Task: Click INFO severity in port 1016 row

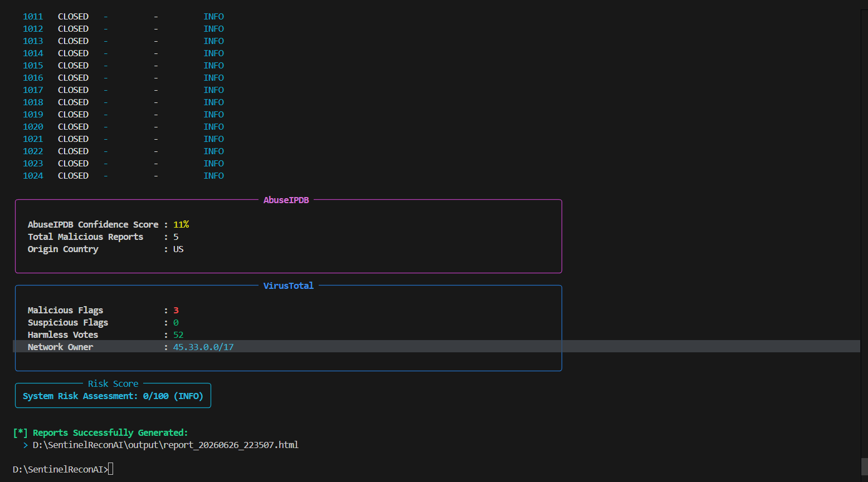Action: [x=213, y=78]
